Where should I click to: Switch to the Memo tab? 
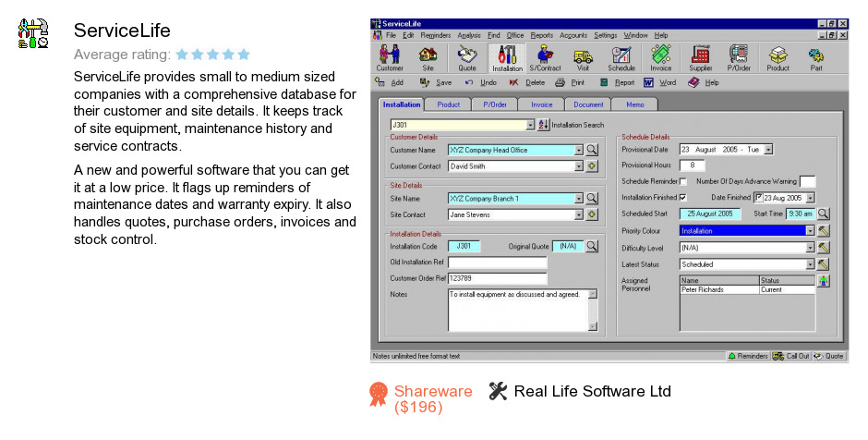pos(635,104)
